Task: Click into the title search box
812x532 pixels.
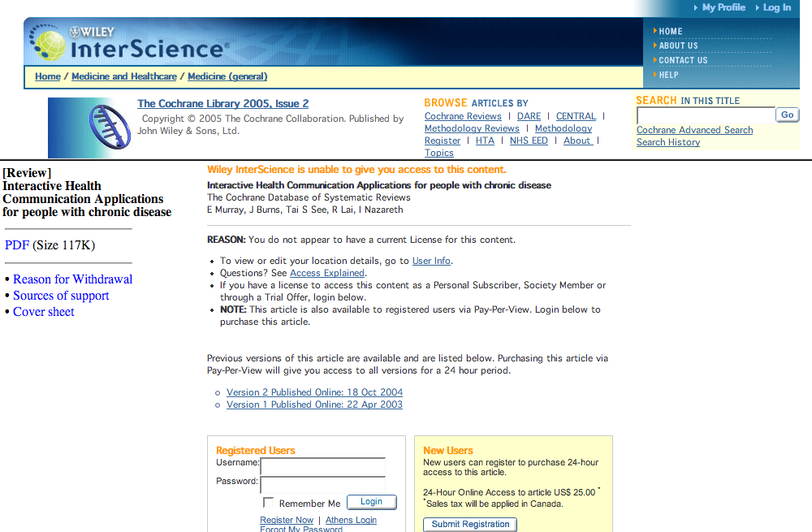Action: [705, 115]
